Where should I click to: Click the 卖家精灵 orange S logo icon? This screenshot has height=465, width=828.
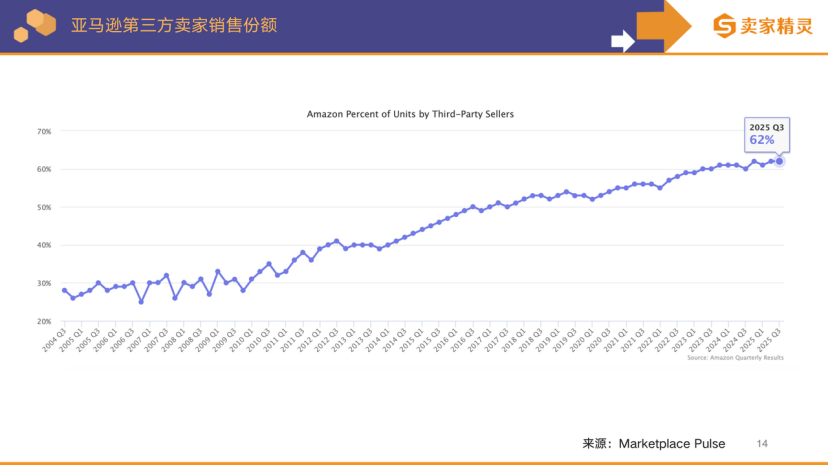(x=723, y=26)
